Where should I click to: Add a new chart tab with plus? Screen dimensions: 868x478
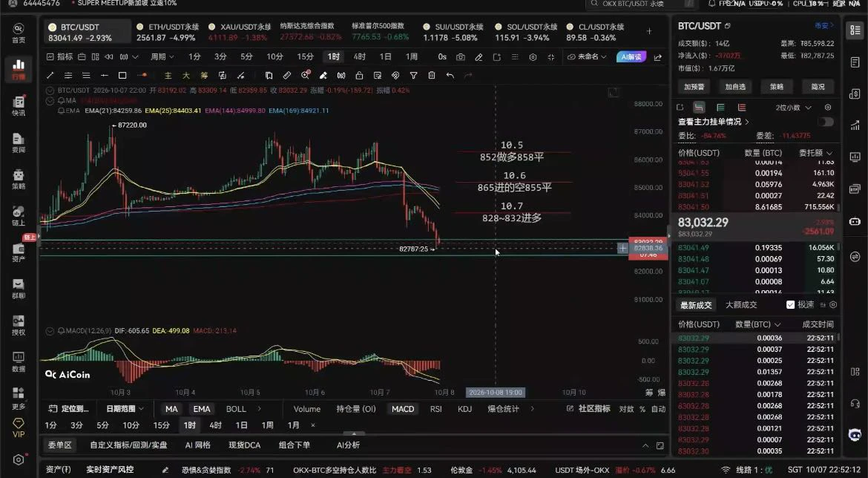649,32
